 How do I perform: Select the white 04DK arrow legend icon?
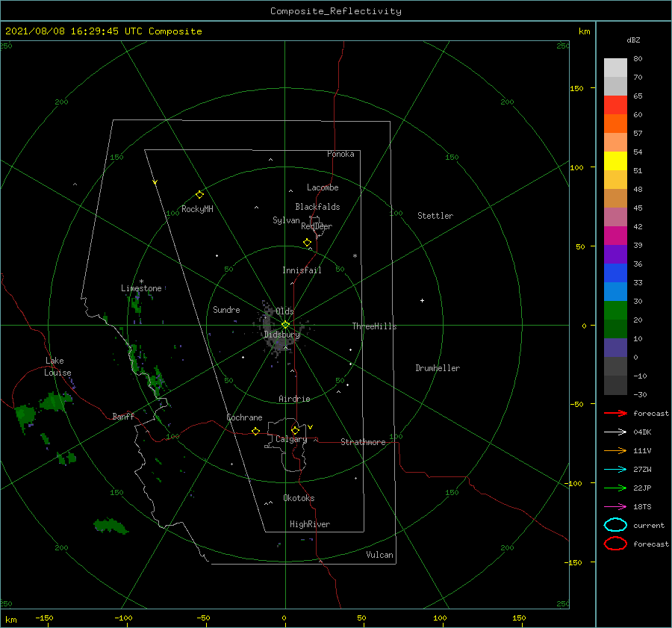pos(615,432)
